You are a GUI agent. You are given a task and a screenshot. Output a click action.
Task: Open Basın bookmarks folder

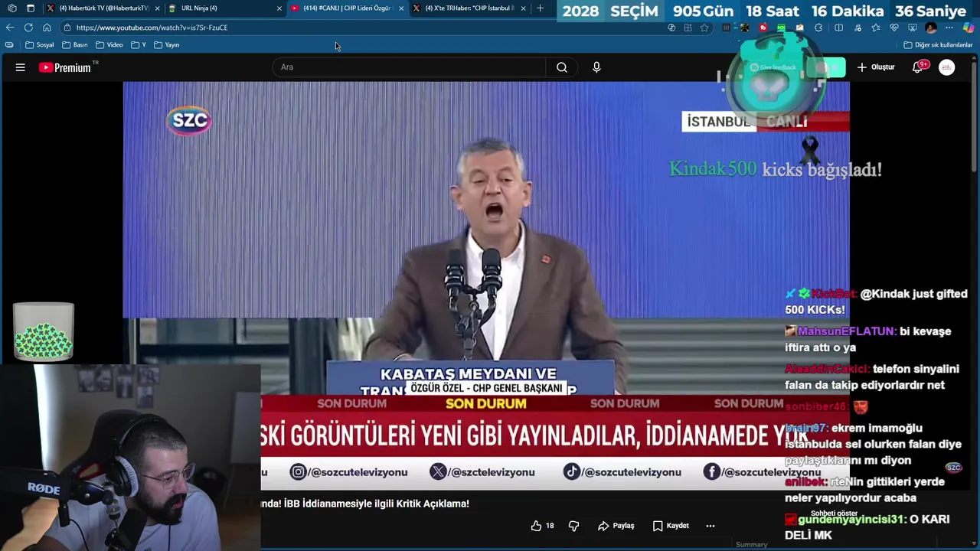click(x=75, y=45)
